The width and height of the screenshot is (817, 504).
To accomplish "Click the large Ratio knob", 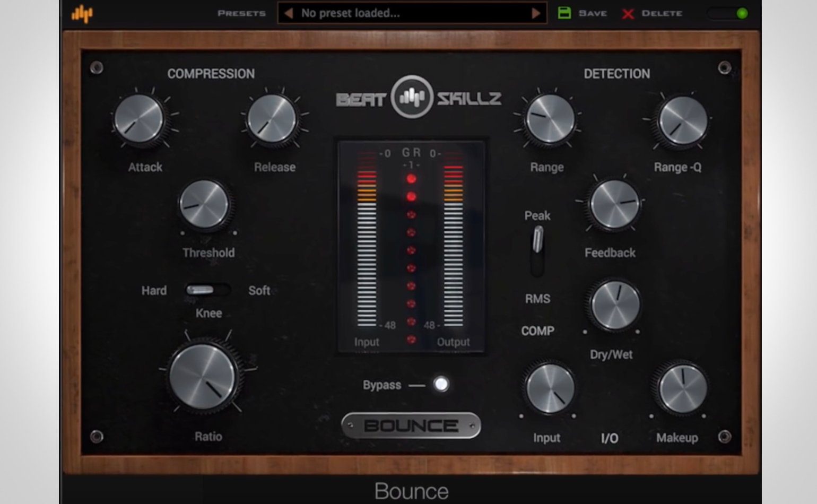I will pyautogui.click(x=203, y=377).
